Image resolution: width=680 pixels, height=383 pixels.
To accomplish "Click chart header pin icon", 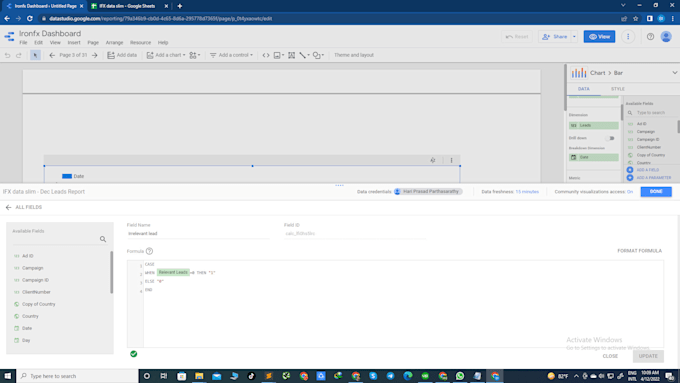I will click(x=433, y=160).
